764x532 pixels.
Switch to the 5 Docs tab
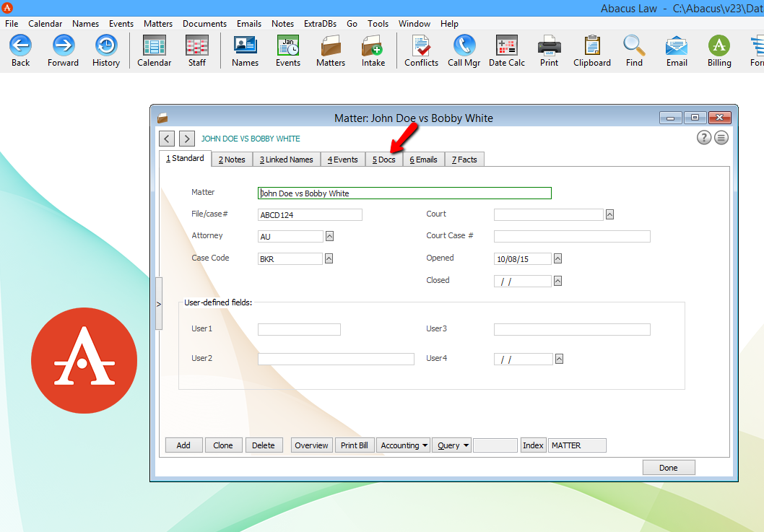coord(384,160)
